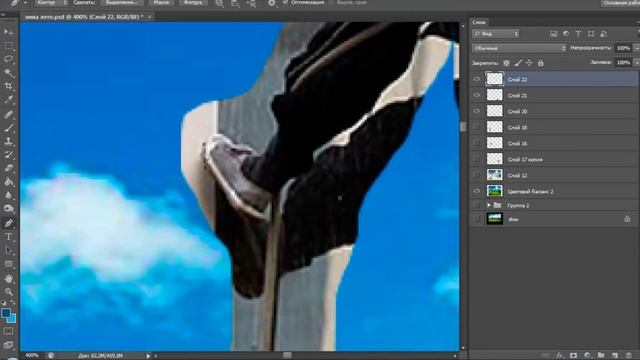Select the Healing Brush tool
640x360 pixels.
click(x=8, y=114)
